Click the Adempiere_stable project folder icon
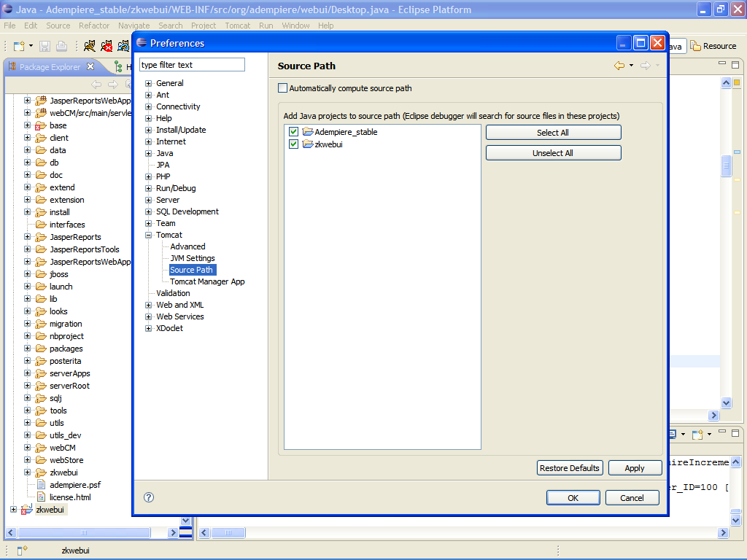 [308, 131]
